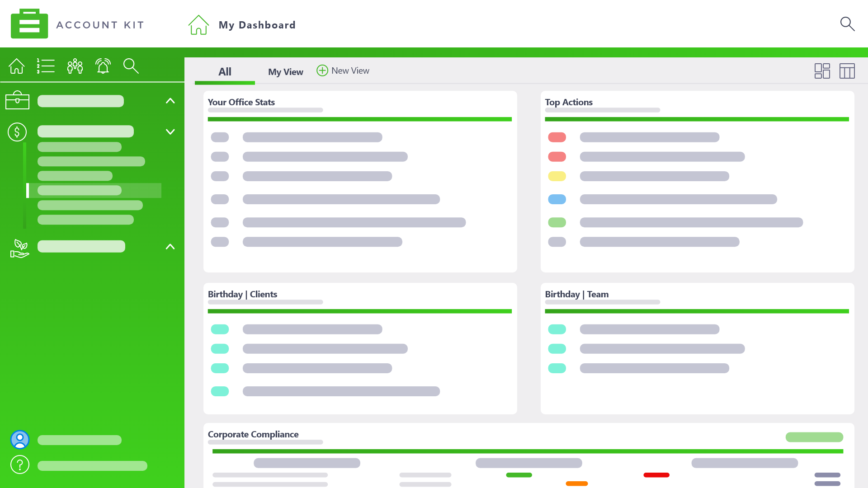This screenshot has width=868, height=488.
Task: Select the All tab
Action: pos(225,71)
